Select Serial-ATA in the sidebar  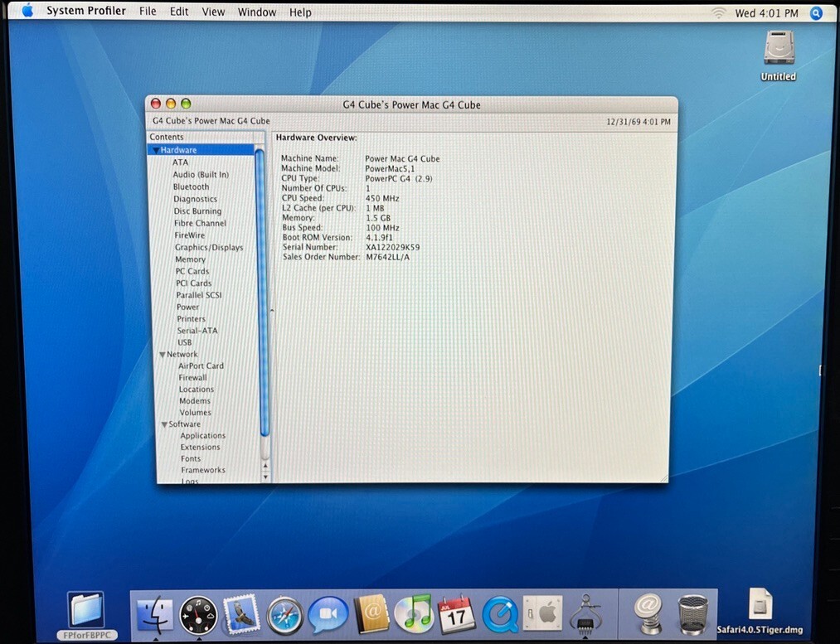pos(197,331)
